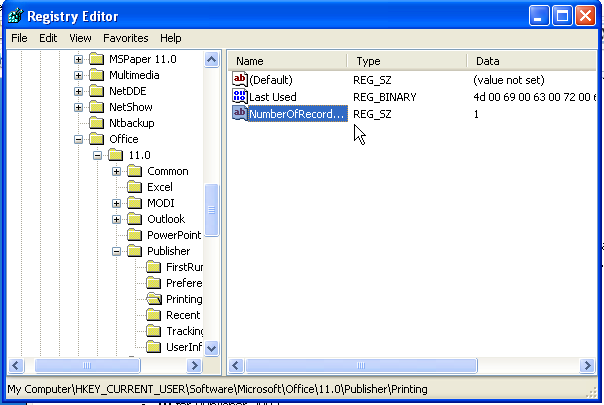
Task: Click the Name column header
Action: coord(288,61)
